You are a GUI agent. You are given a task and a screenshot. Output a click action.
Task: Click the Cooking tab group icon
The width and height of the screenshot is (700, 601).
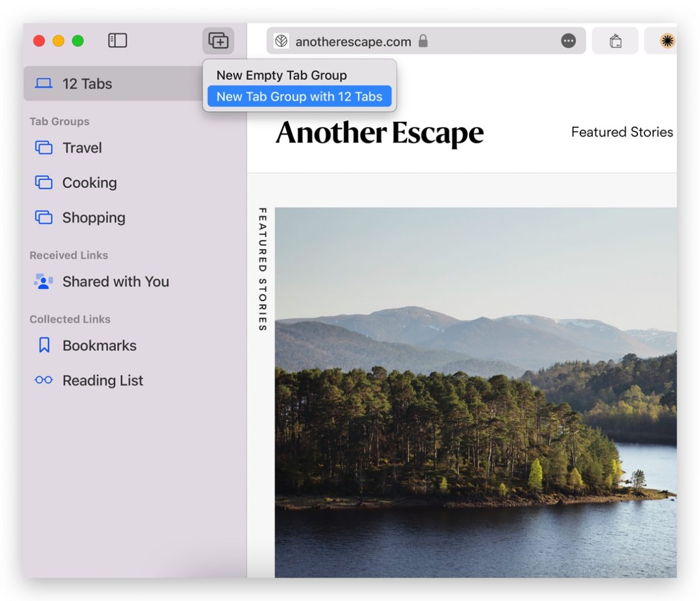coord(44,183)
